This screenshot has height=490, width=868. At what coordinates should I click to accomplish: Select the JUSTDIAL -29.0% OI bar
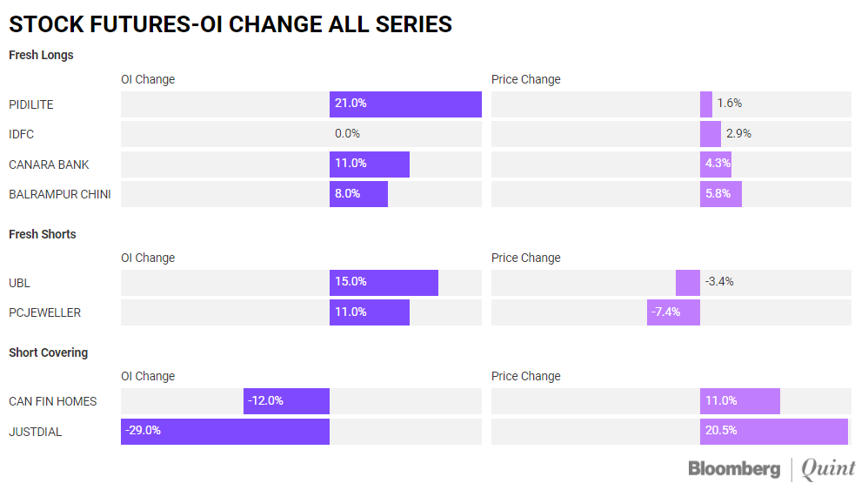pos(225,432)
